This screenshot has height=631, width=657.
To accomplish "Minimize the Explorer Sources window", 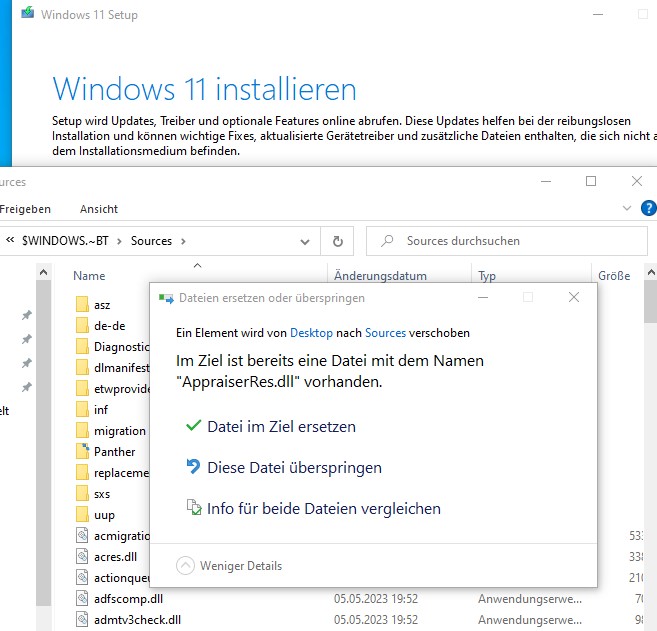I will point(546,181).
